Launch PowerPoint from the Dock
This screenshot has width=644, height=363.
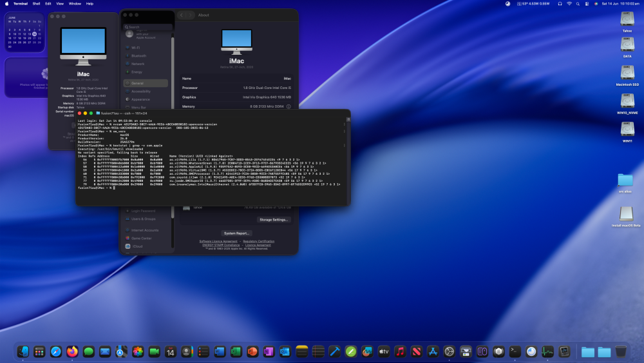pyautogui.click(x=252, y=351)
